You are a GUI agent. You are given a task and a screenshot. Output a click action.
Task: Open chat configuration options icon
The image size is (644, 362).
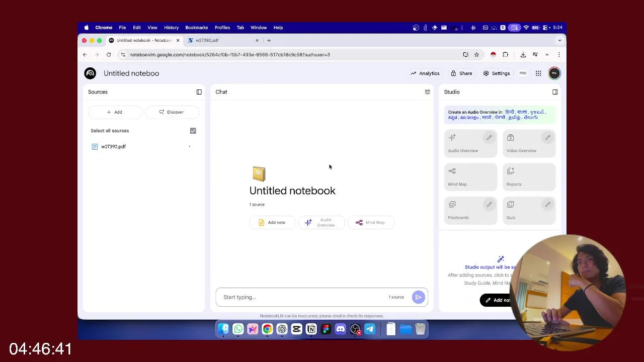[427, 92]
